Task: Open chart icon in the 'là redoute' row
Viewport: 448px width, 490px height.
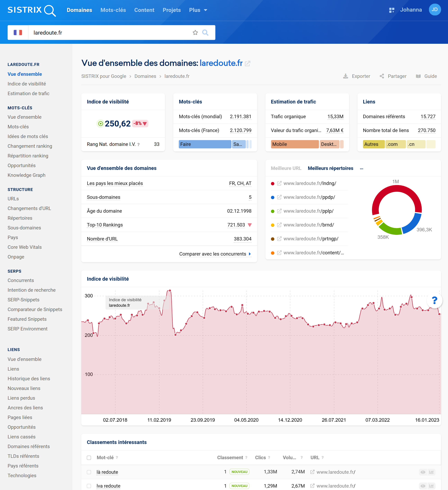Action: pos(431,472)
